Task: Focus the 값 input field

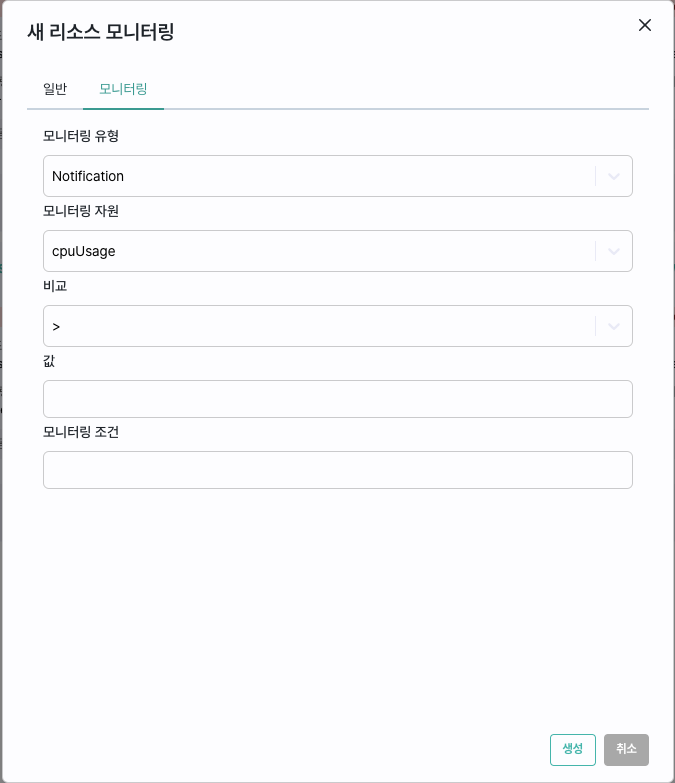Action: [x=338, y=399]
